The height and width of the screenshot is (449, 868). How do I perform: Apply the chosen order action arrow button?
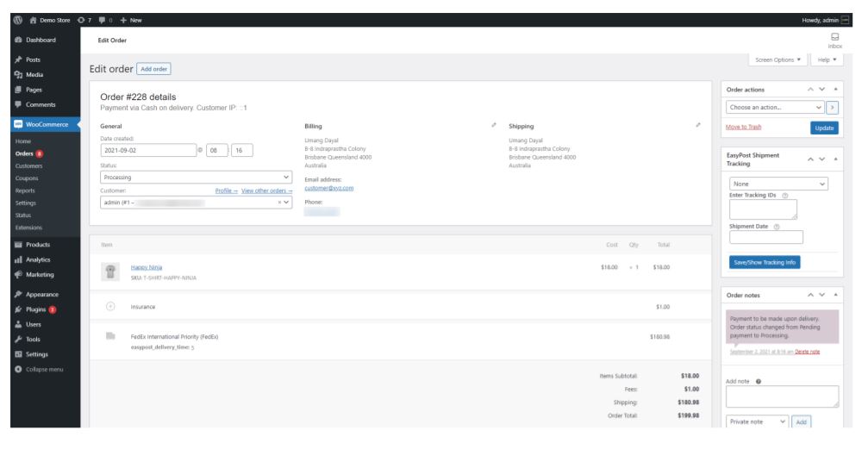[x=832, y=108]
